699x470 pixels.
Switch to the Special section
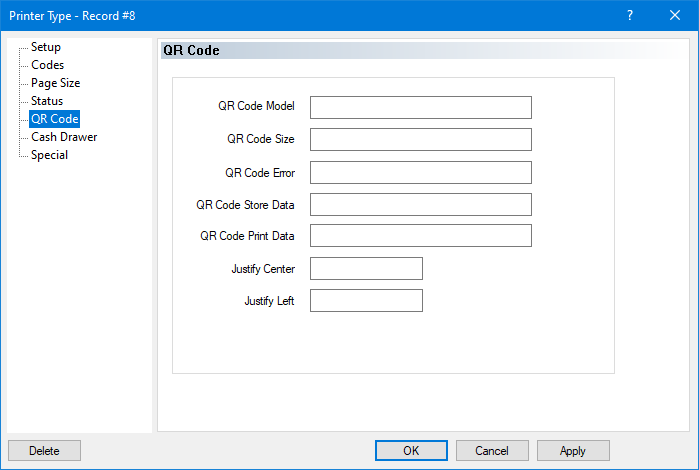(49, 155)
